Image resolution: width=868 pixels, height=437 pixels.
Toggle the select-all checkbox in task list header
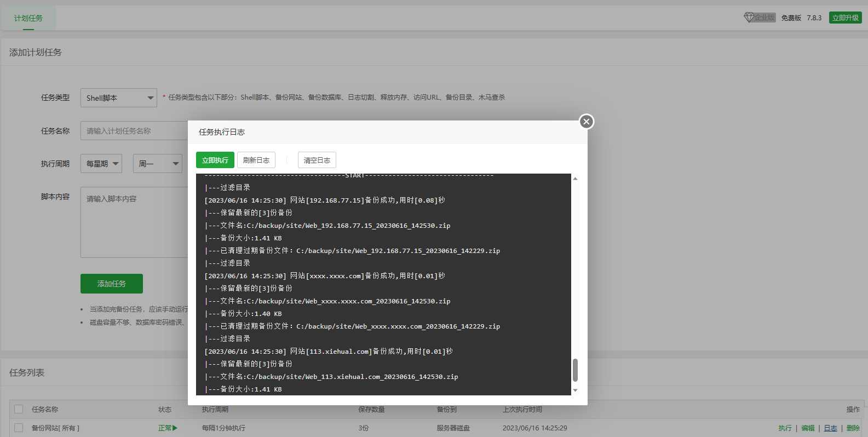(19, 409)
